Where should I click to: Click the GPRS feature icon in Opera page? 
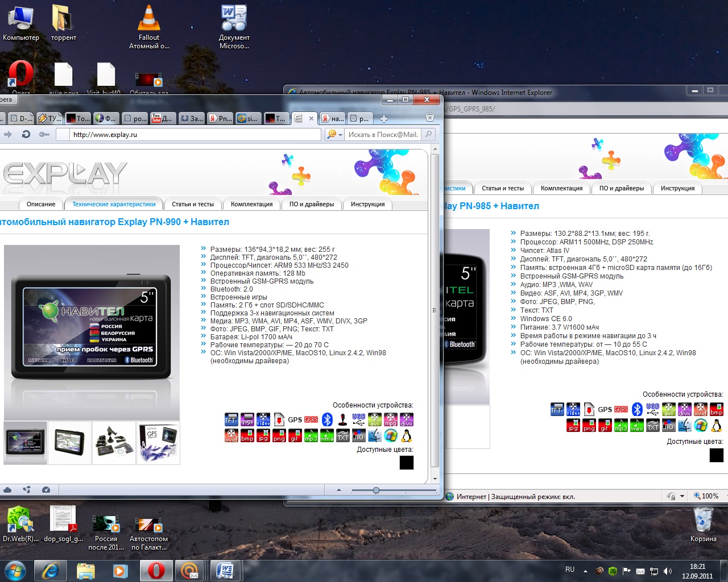(x=311, y=420)
